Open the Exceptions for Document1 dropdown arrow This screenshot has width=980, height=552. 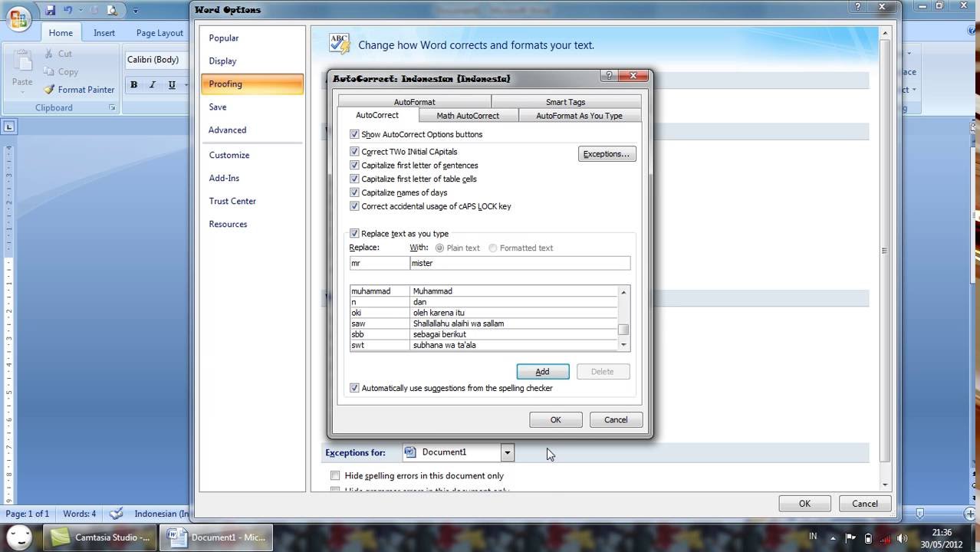(507, 453)
